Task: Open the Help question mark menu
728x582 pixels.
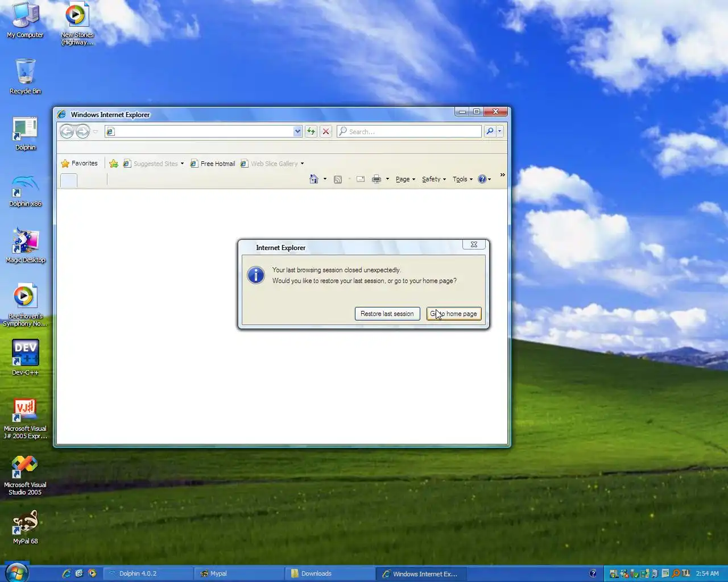Action: coord(485,179)
